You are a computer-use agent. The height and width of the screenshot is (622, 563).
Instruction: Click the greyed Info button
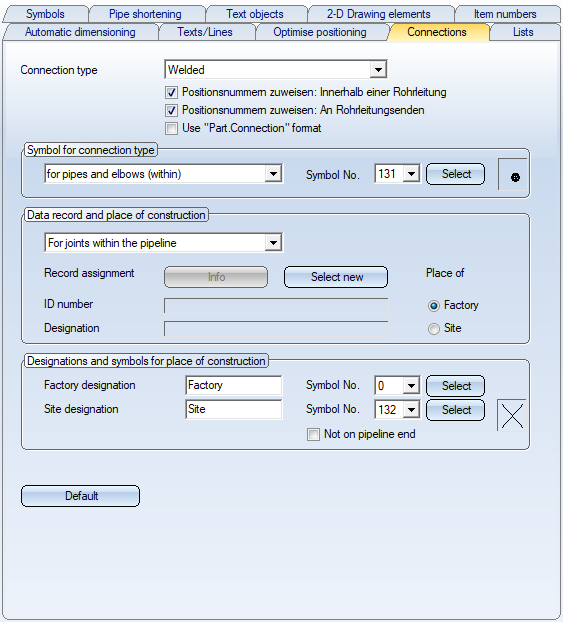click(x=216, y=277)
